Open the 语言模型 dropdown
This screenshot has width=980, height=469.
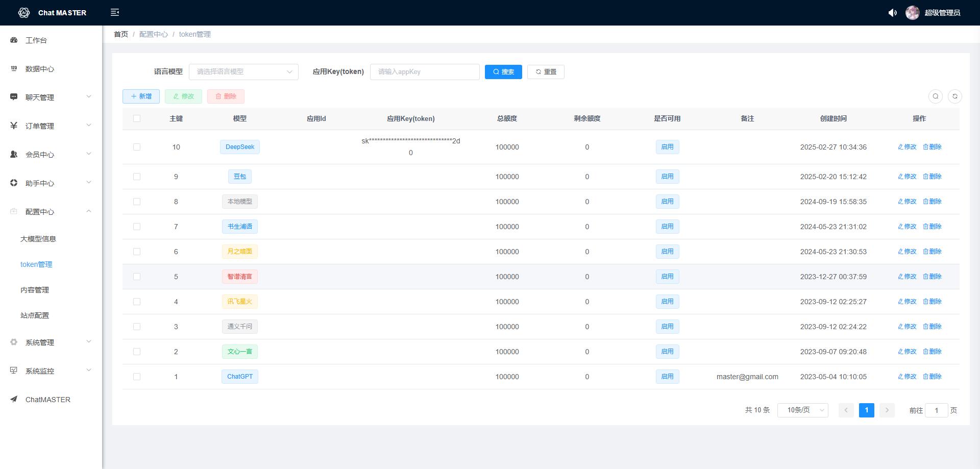click(243, 72)
